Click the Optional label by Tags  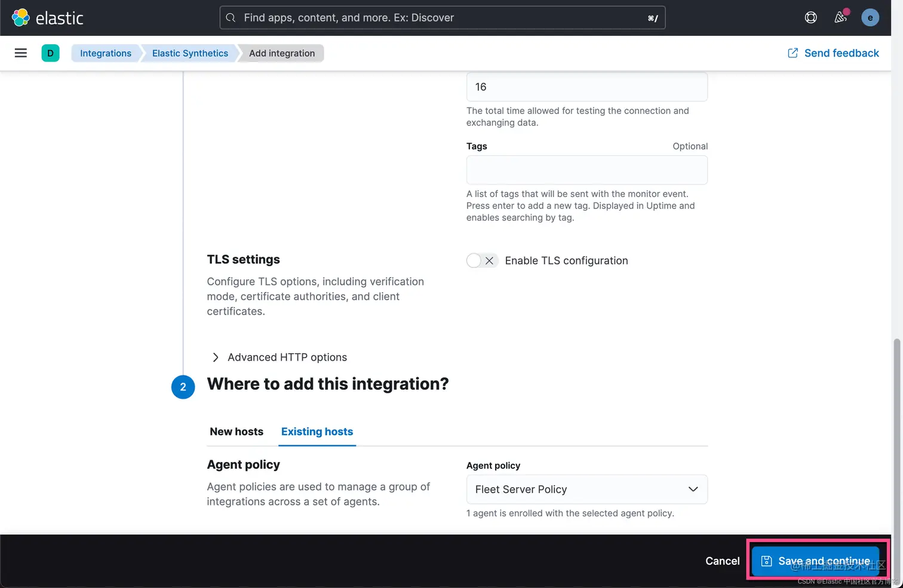coord(690,146)
